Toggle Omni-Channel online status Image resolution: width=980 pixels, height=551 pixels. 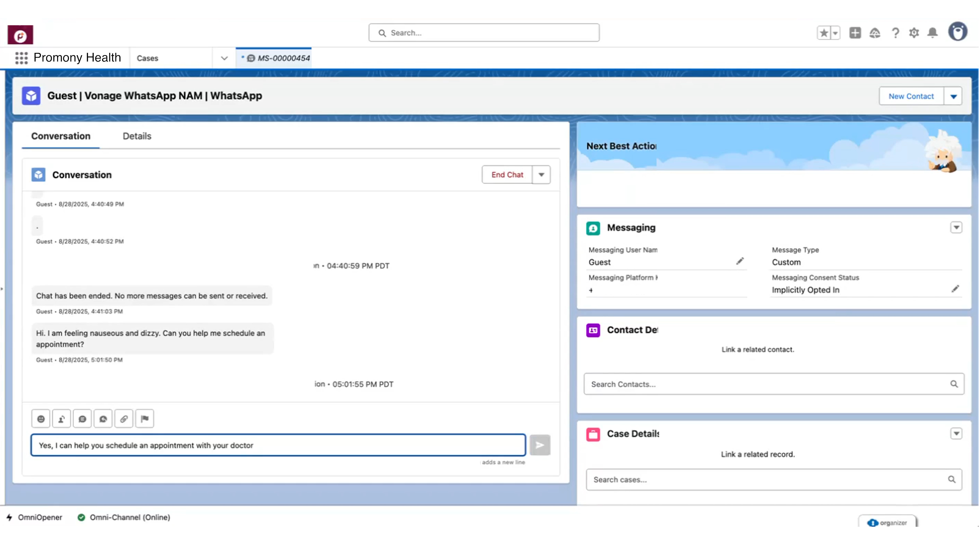tap(124, 517)
